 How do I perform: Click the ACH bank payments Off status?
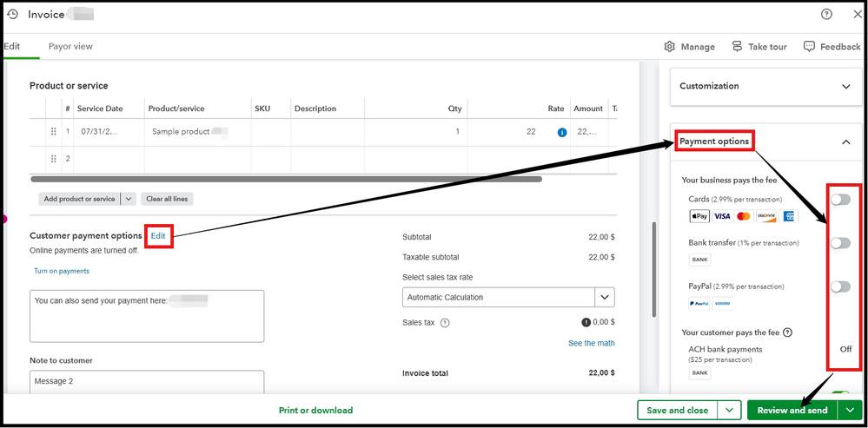pyautogui.click(x=846, y=349)
